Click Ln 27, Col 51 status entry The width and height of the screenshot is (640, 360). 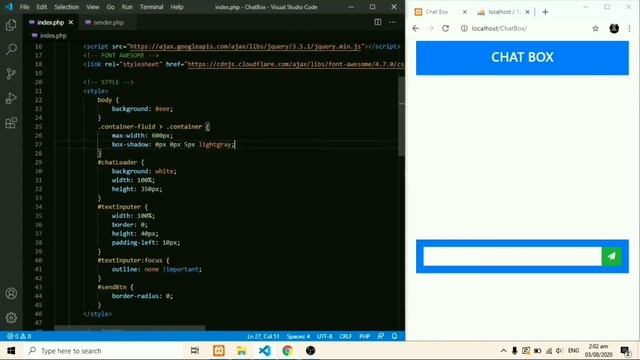(x=263, y=336)
